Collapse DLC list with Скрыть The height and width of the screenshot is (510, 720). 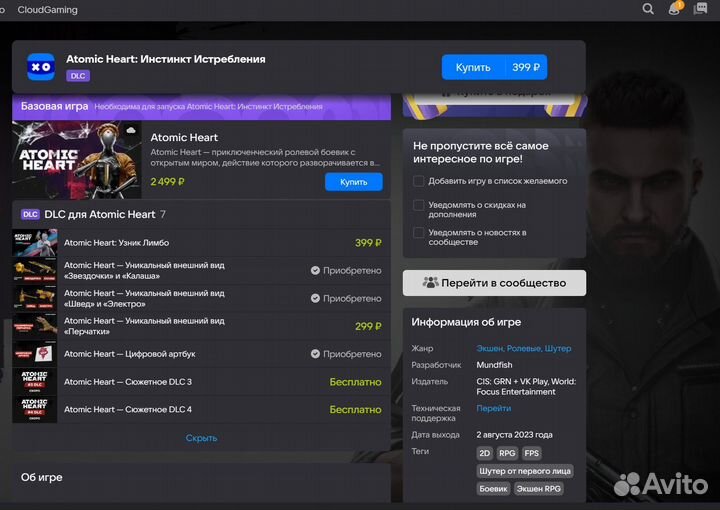201,438
